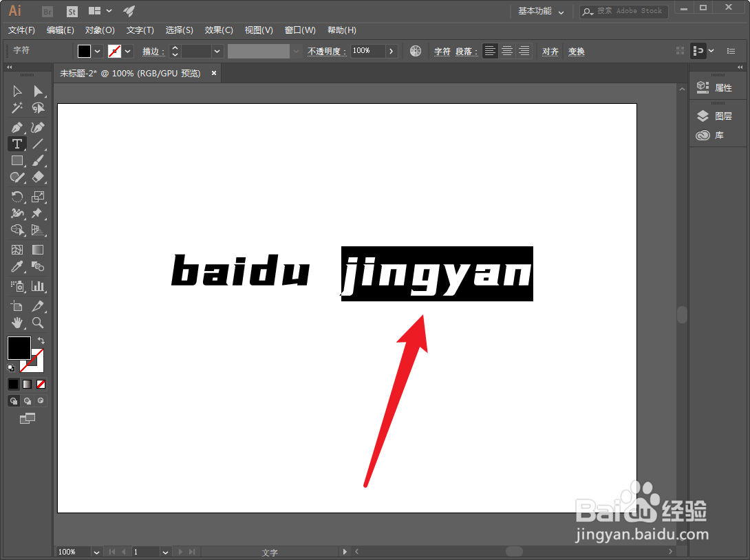This screenshot has height=560, width=750.
Task: Choose the Perspective Grid tool
Action: click(38, 230)
